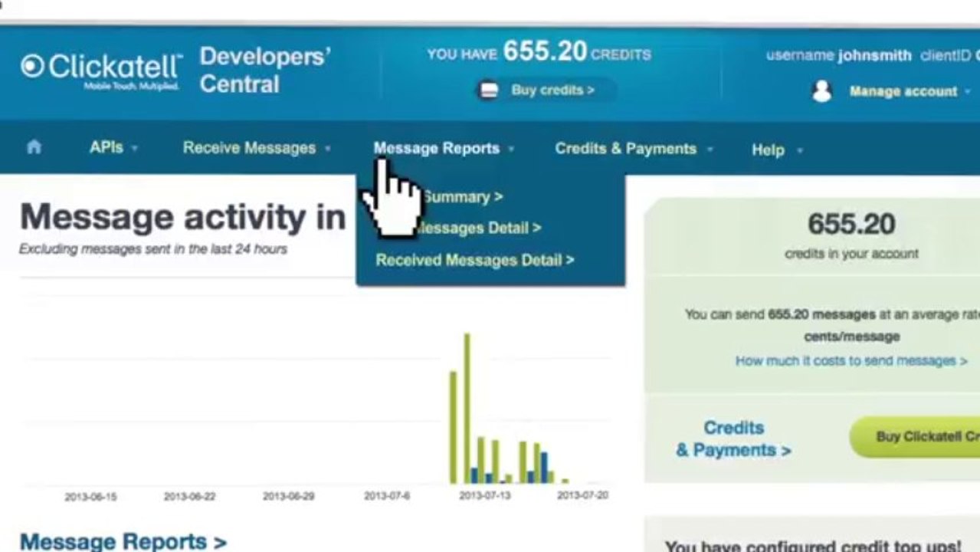Open the Message Reports link below chart

[123, 542]
